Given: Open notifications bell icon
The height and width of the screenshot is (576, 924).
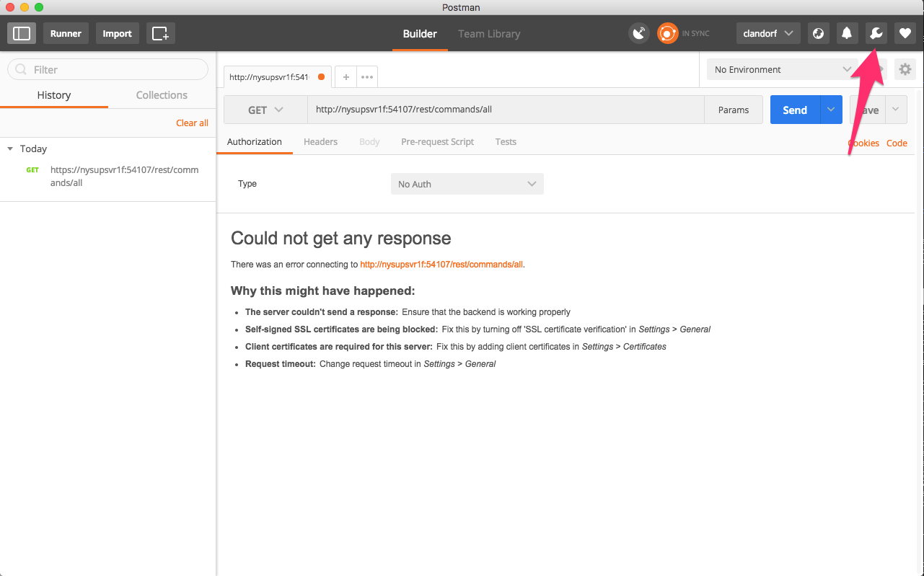Looking at the screenshot, I should [846, 33].
